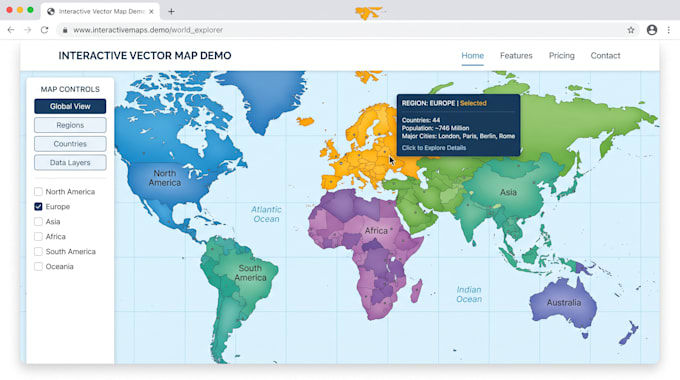Screen dimensions: 680x380
Task: Select the North America region on map
Action: click(165, 178)
